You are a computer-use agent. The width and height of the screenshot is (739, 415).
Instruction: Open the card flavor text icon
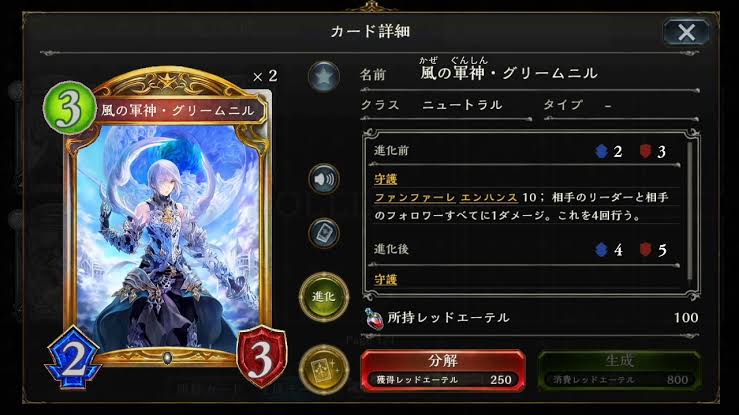[x=324, y=233]
